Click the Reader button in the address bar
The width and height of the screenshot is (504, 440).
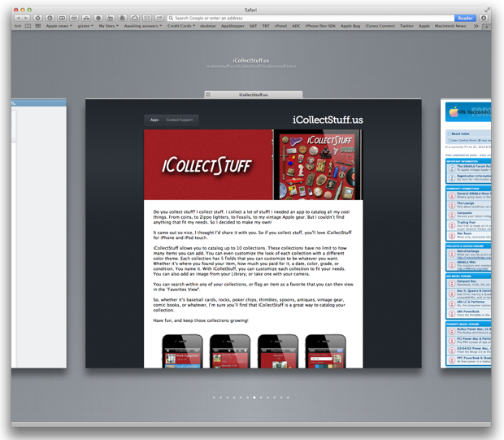(465, 18)
